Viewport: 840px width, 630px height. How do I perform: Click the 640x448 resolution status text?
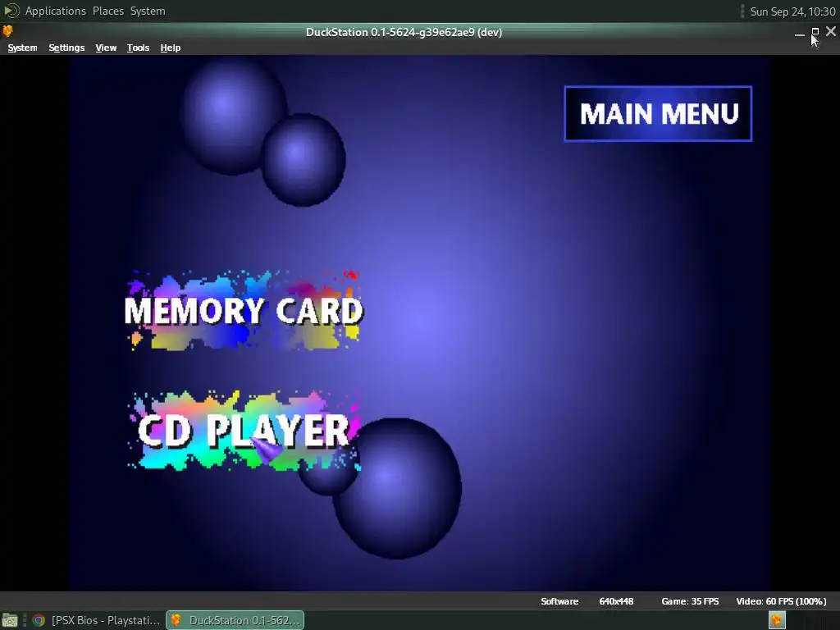pos(616,601)
